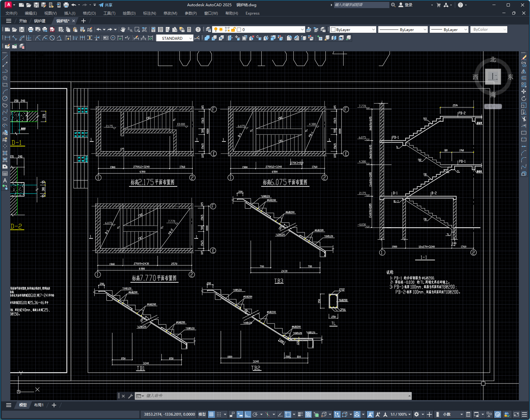Toggle polar tracking in the status bar
The image size is (530, 420).
click(255, 414)
